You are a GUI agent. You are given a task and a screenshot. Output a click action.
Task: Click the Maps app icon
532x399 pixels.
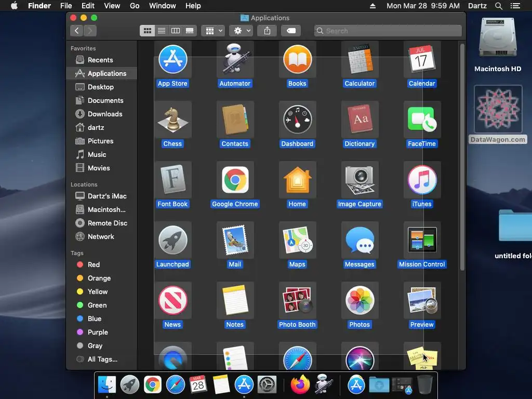298,240
